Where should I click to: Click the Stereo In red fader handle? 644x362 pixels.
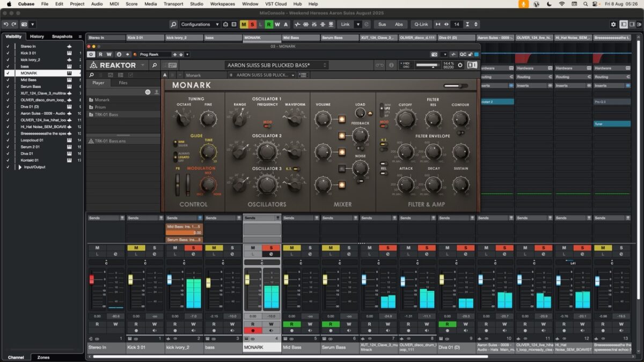pos(91,279)
